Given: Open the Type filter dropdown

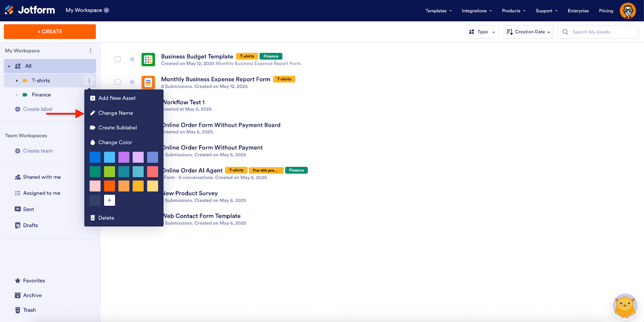Looking at the screenshot, I should pyautogui.click(x=482, y=32).
